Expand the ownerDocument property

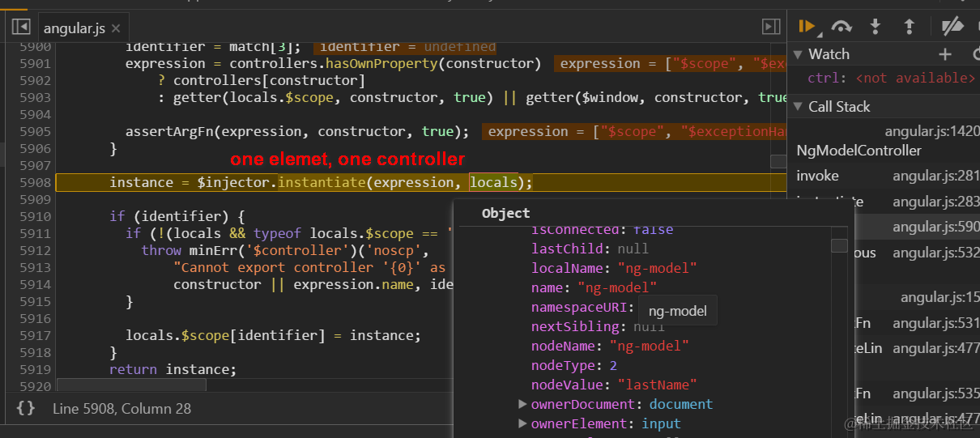522,404
